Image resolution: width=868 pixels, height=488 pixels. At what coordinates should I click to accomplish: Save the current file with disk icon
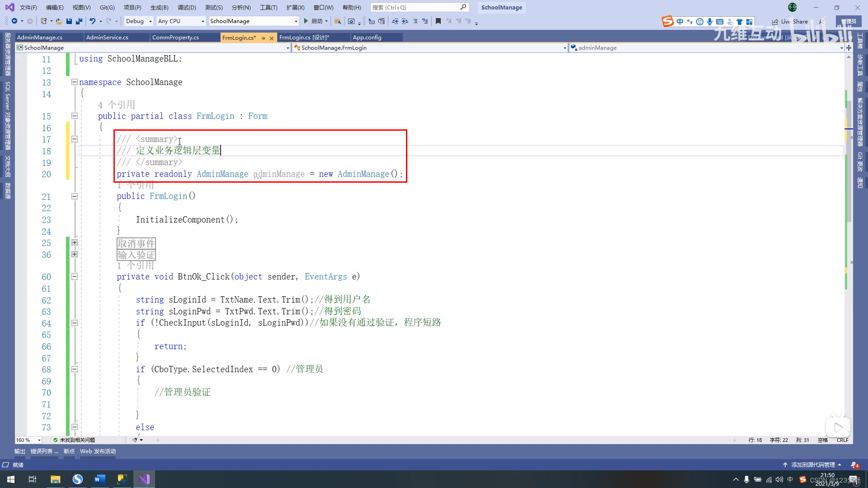click(69, 21)
